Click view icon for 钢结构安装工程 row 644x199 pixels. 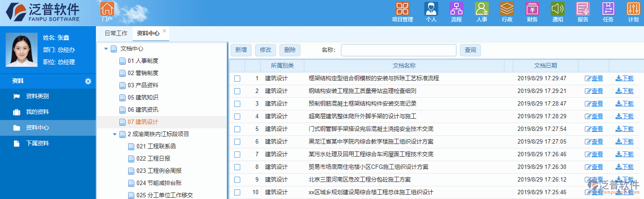pyautogui.click(x=588, y=91)
